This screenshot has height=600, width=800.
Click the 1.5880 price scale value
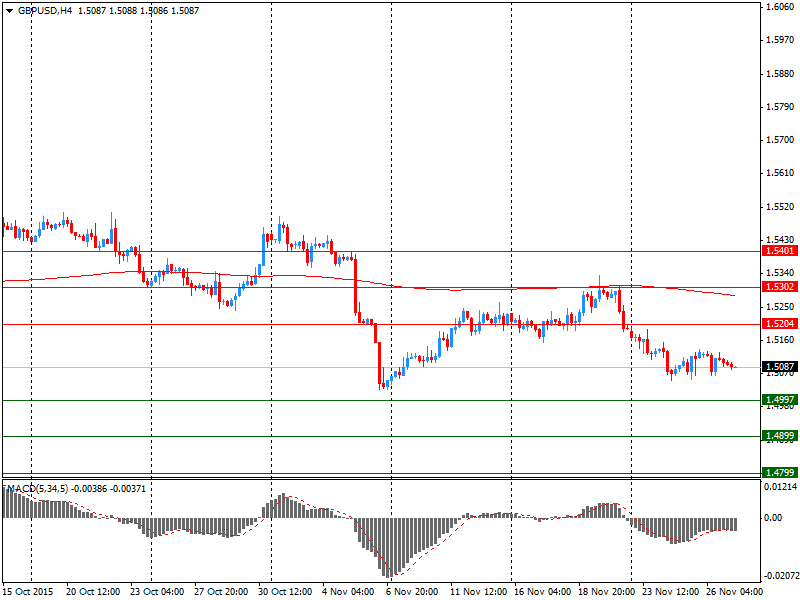click(x=780, y=73)
